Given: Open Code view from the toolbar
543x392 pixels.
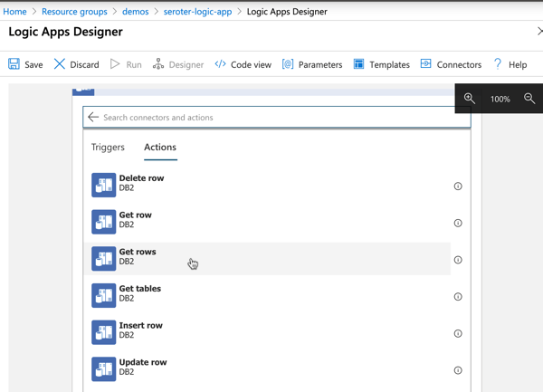Looking at the screenshot, I should point(243,64).
